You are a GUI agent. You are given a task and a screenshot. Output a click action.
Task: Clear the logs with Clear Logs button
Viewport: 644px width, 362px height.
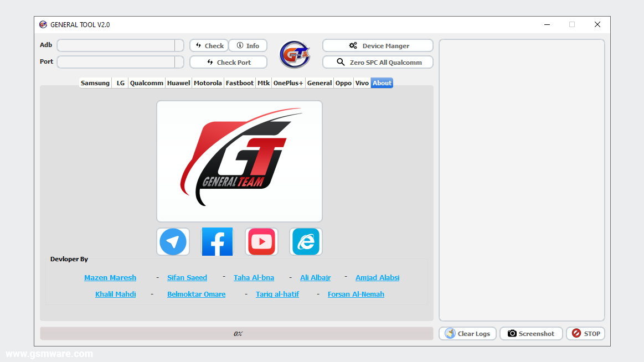[467, 333]
